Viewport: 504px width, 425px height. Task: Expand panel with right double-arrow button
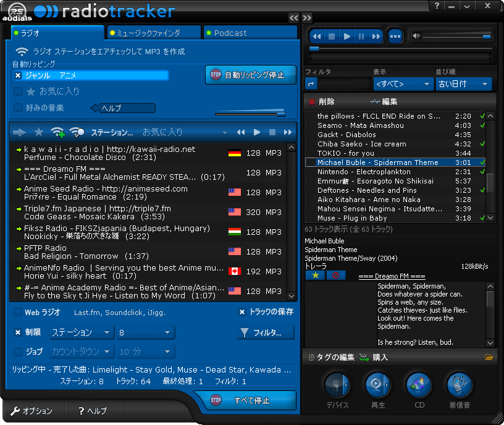307,18
